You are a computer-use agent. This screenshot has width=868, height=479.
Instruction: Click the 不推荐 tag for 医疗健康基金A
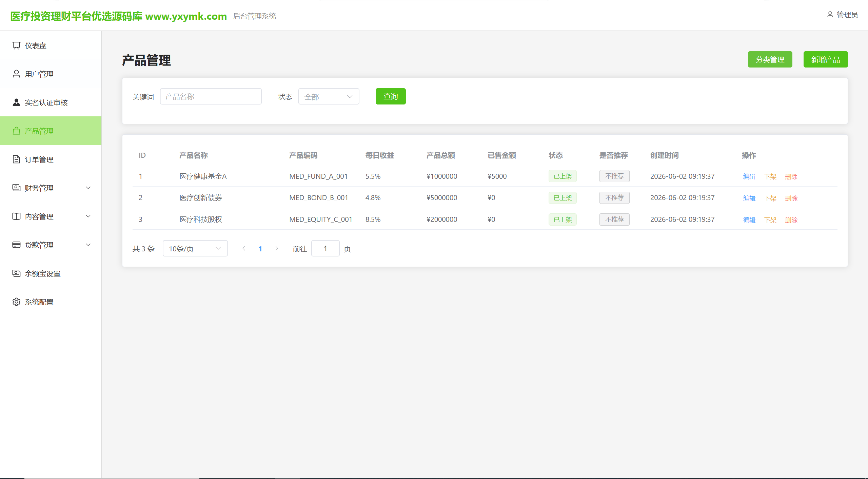coord(614,176)
